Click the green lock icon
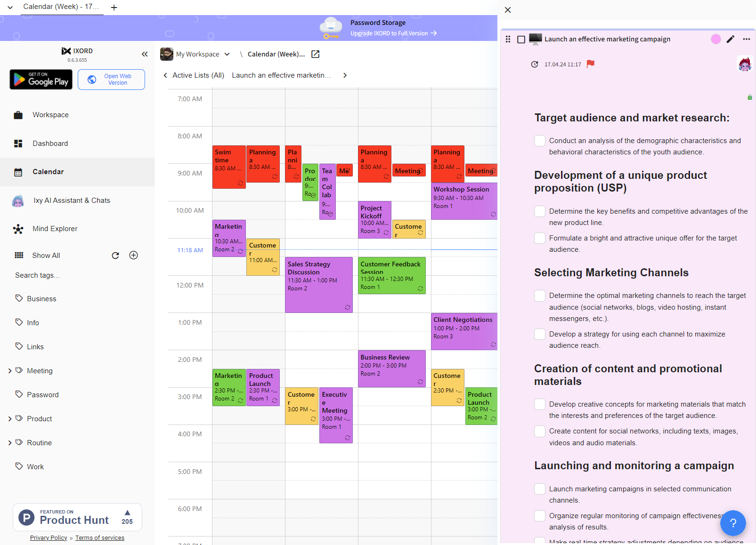This screenshot has height=545, width=756. pyautogui.click(x=750, y=97)
